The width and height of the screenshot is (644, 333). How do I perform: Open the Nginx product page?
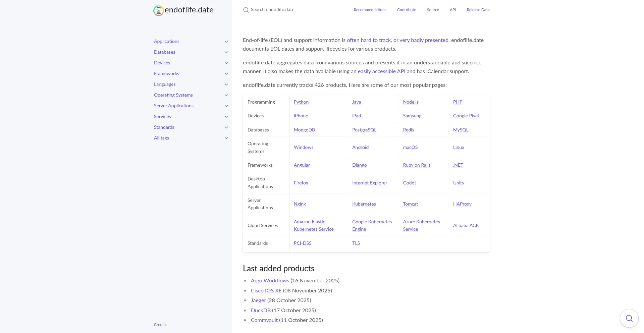[300, 204]
